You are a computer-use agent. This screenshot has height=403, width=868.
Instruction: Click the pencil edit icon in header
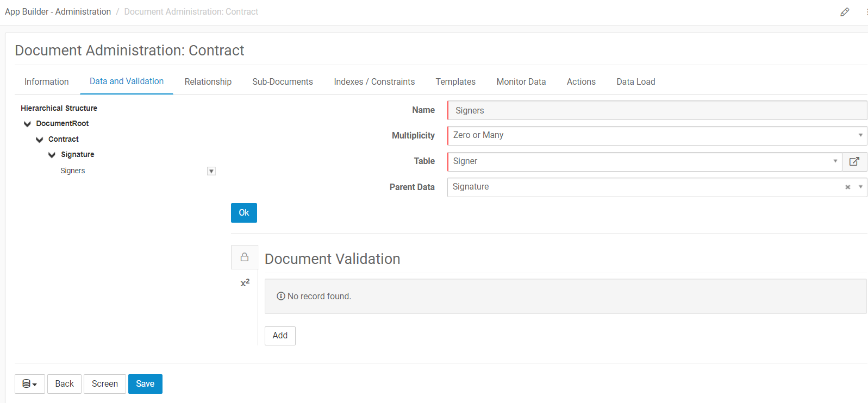(x=844, y=12)
